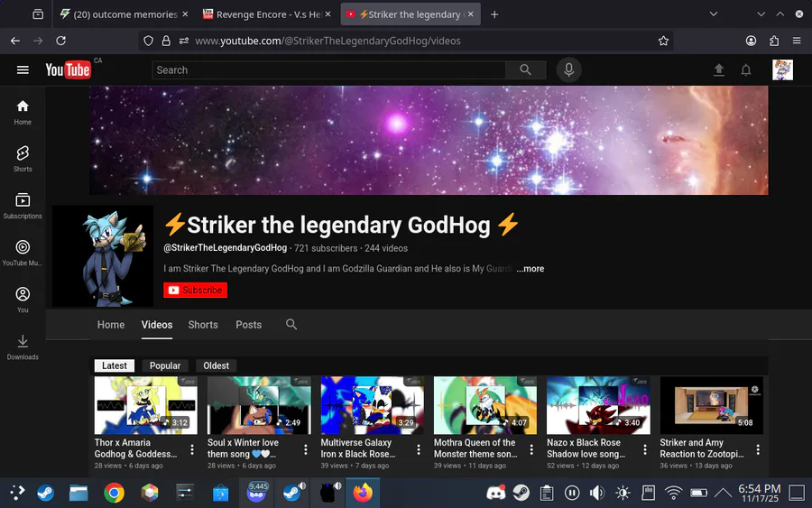This screenshot has height=508, width=812.
Task: Expand the hidden system tray icons arrow
Action: tap(723, 493)
